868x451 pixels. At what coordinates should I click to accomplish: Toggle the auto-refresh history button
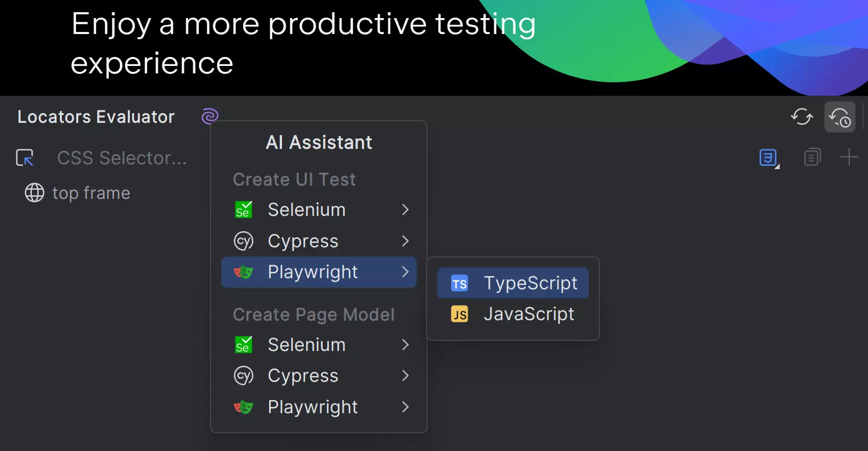[x=840, y=117]
